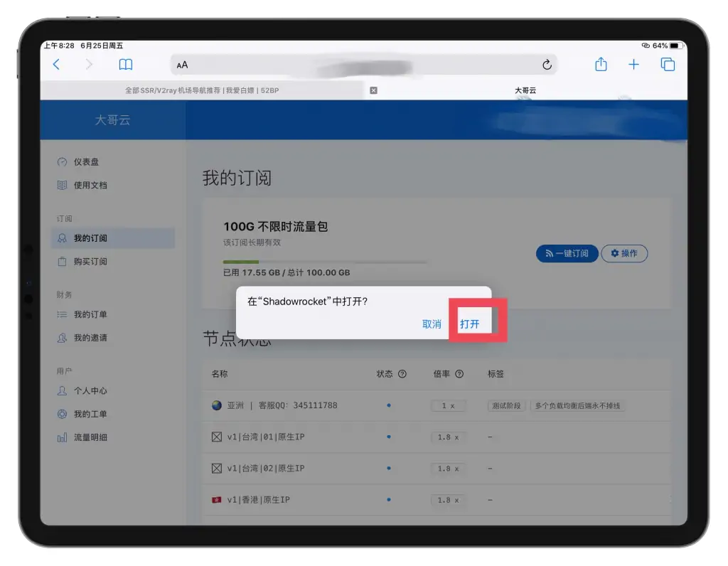This screenshot has width=728, height=566.
Task: Click the 使用文档 book icon
Action: 62,186
